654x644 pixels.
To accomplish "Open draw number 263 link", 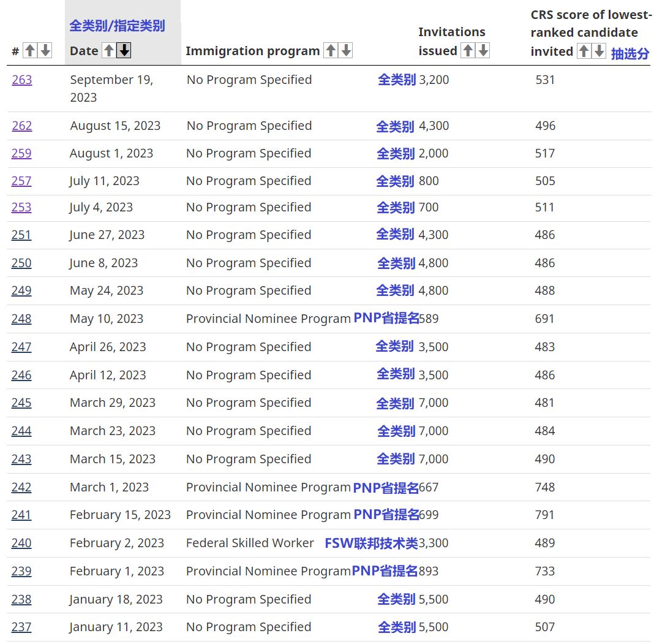I will (21, 80).
